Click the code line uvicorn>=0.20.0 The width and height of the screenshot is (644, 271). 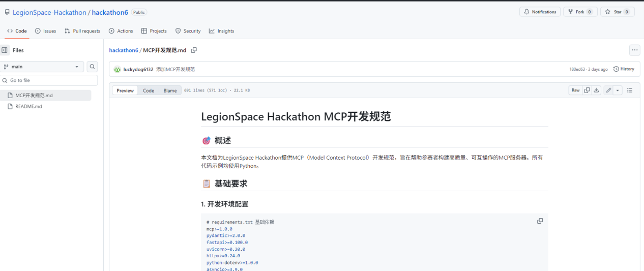226,249
